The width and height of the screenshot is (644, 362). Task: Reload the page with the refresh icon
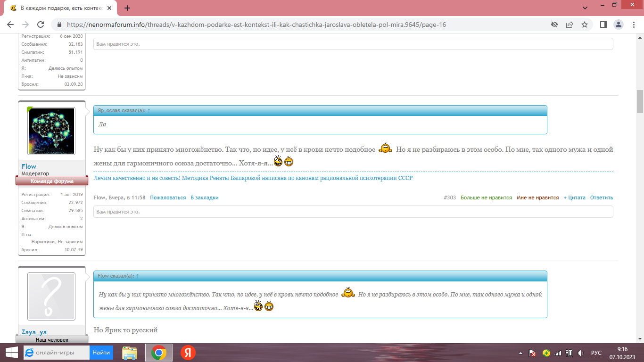[41, 25]
